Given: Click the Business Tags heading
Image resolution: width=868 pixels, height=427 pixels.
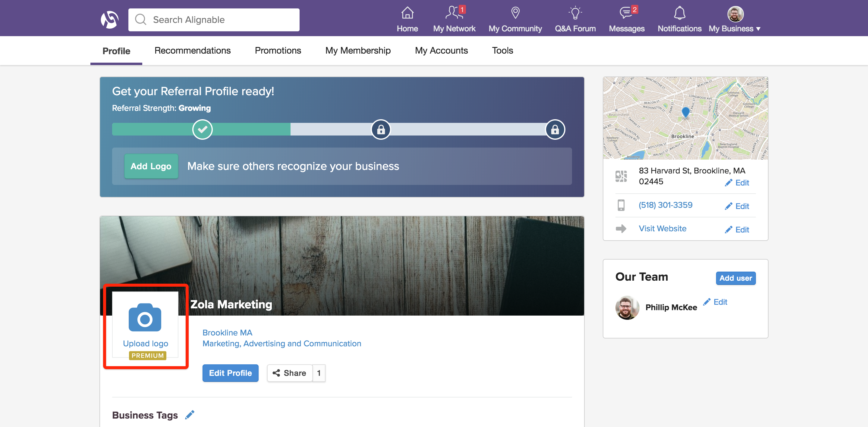Looking at the screenshot, I should coord(145,415).
